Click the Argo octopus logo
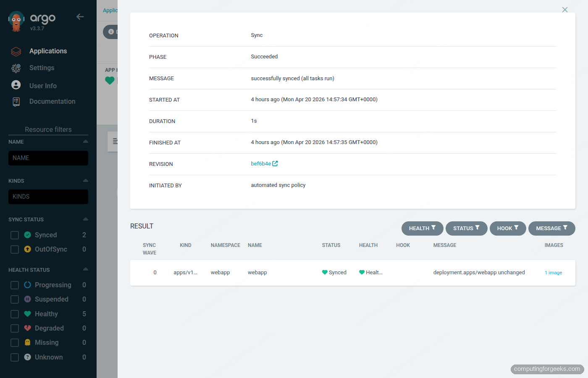The image size is (588, 378). pyautogui.click(x=16, y=21)
